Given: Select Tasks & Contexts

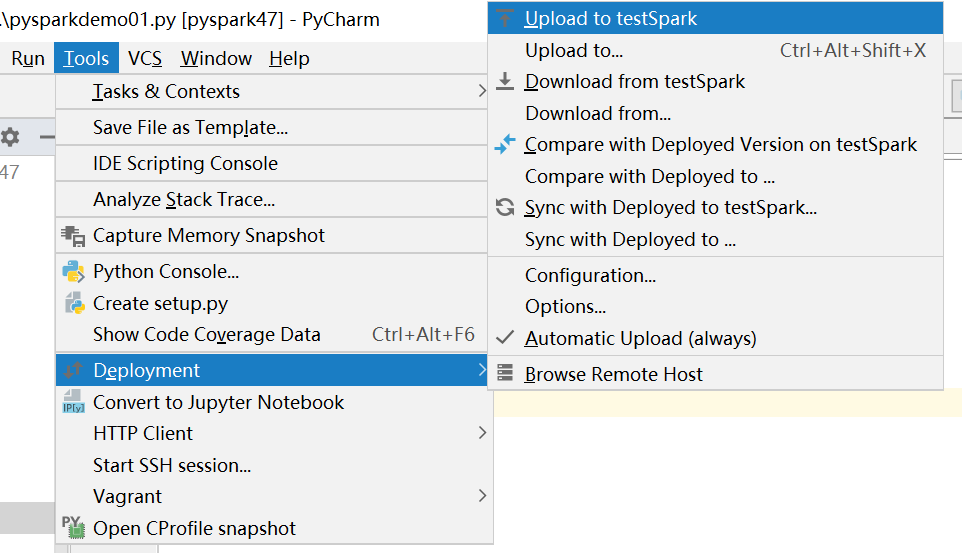Looking at the screenshot, I should [272, 91].
